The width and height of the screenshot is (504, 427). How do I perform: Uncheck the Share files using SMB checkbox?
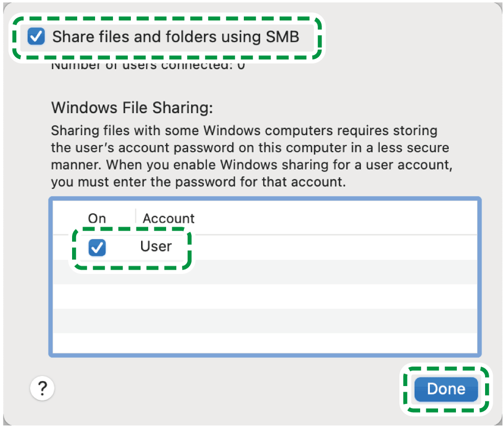pyautogui.click(x=36, y=37)
